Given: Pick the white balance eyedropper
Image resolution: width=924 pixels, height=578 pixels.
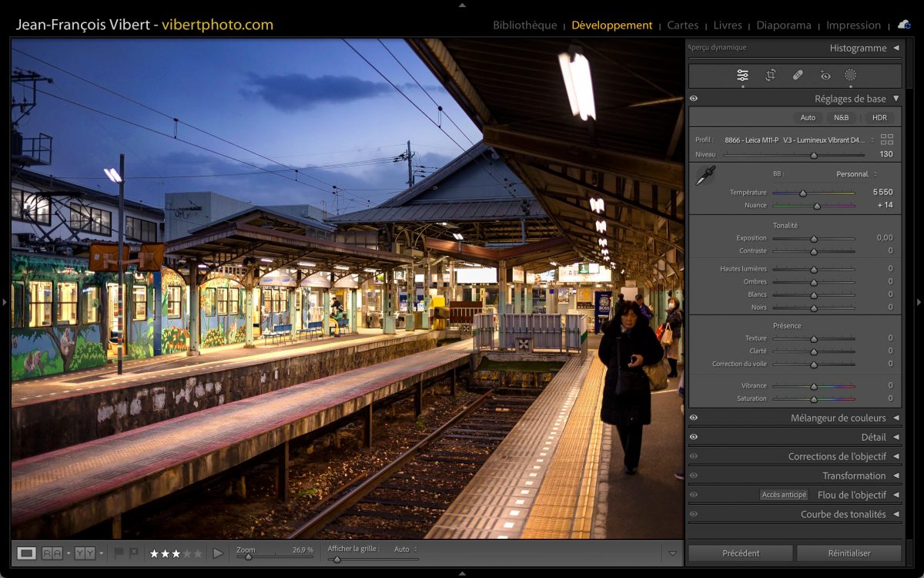Looking at the screenshot, I should [705, 176].
